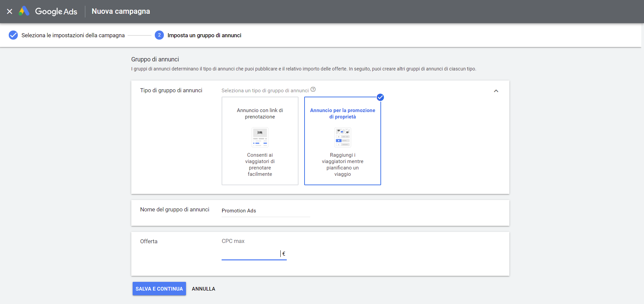Click the property promotion ad illustration
Screen dimensions: 644x304
(x=342, y=137)
